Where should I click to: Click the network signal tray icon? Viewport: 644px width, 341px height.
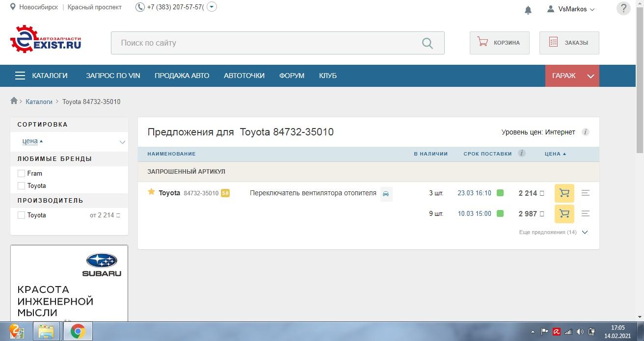(x=568, y=331)
